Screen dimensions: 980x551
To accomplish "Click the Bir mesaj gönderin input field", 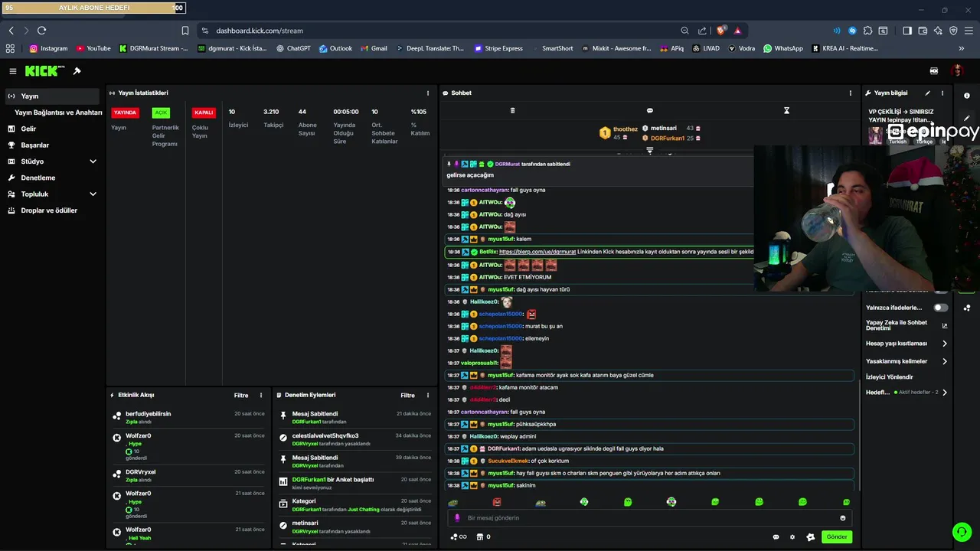I will coord(649,518).
